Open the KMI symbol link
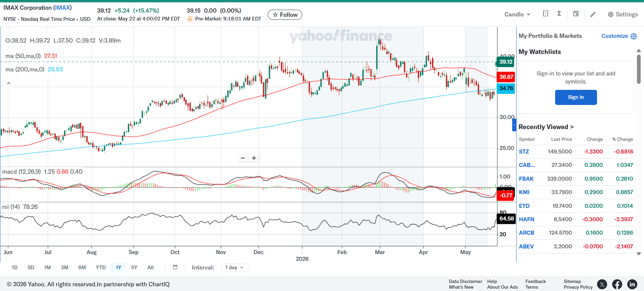 point(524,192)
